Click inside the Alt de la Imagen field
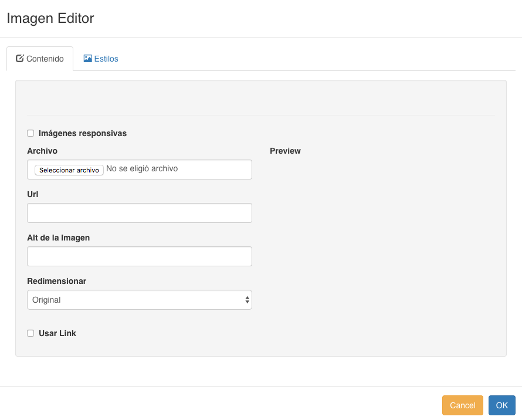 pyautogui.click(x=140, y=256)
